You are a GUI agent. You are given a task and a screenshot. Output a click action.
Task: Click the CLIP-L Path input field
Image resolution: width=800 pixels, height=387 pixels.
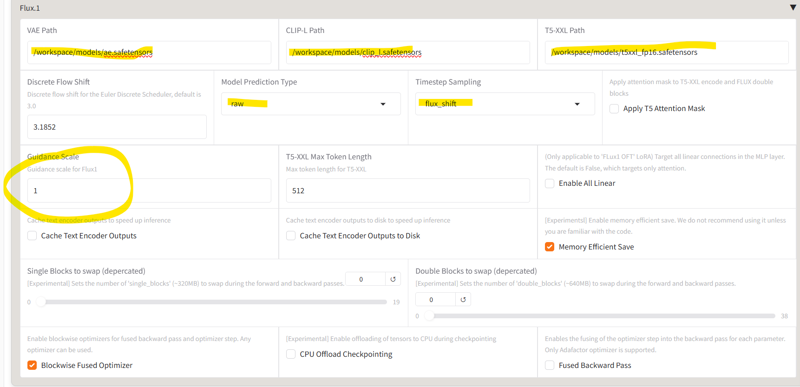coord(408,53)
